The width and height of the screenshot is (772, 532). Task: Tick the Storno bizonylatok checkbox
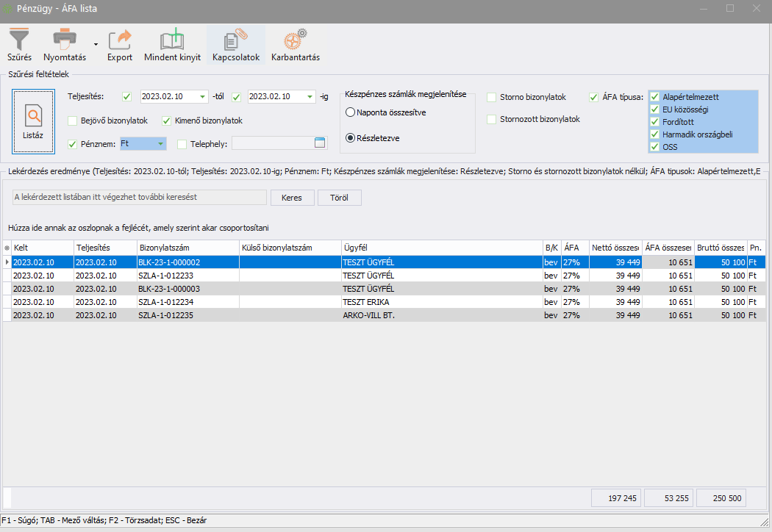[492, 97]
